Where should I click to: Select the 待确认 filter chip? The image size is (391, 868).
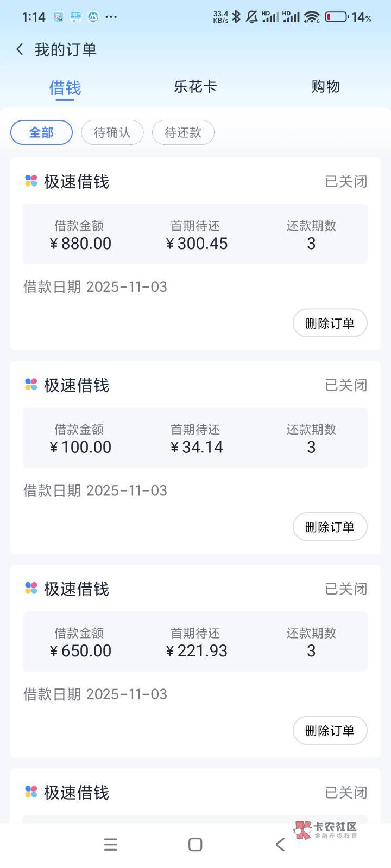(112, 132)
